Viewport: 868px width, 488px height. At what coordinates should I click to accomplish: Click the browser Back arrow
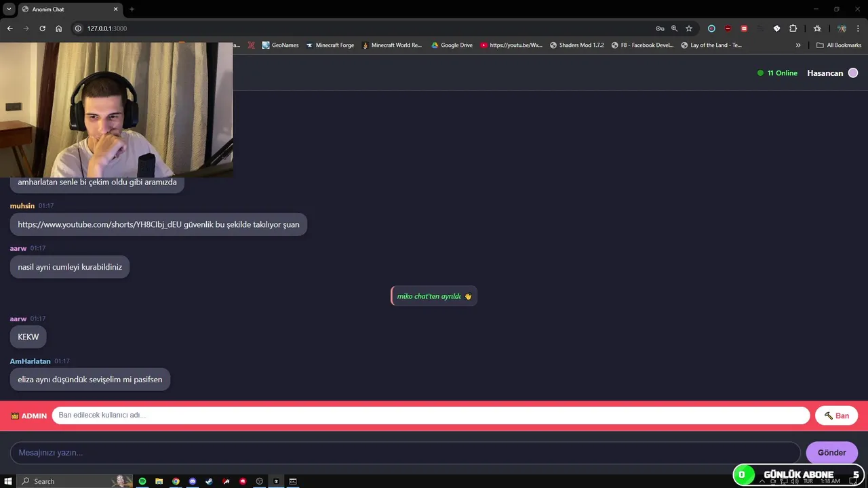9,28
